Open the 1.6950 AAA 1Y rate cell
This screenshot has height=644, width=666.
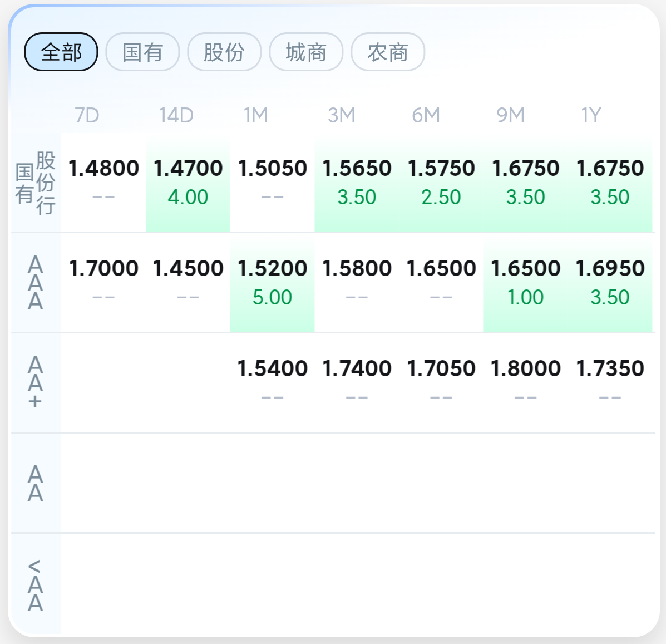click(610, 283)
